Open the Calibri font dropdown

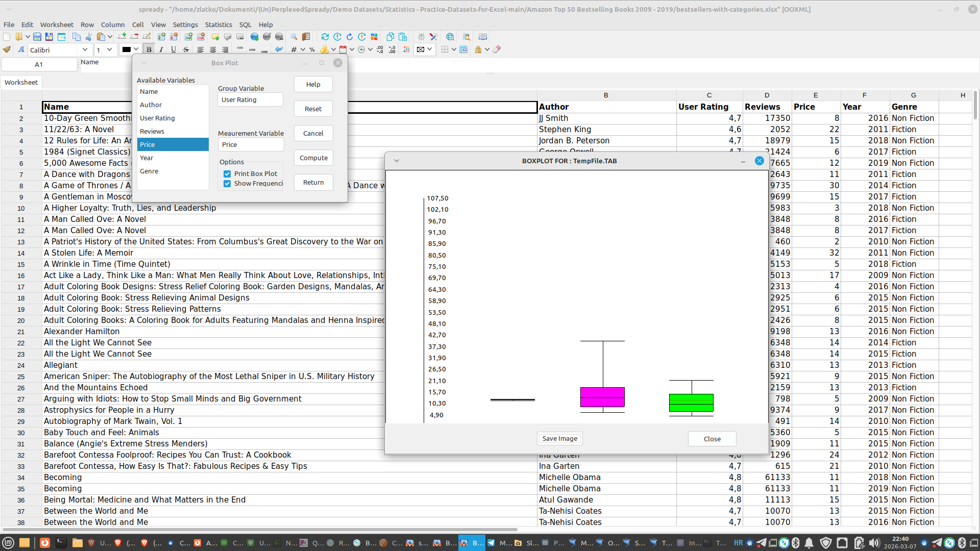pos(85,49)
